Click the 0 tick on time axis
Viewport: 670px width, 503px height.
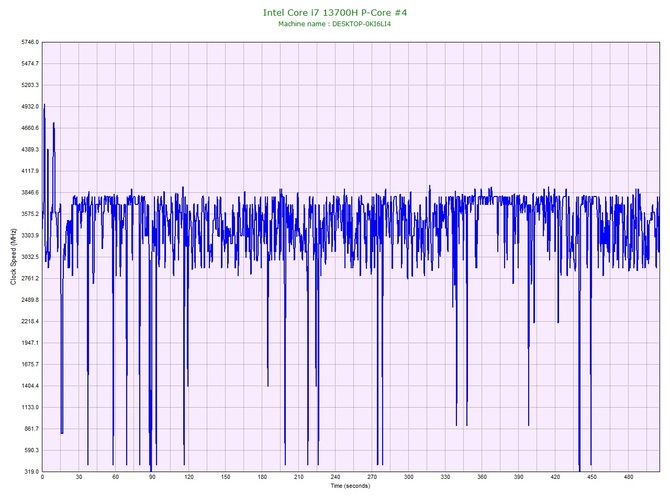[x=42, y=477]
